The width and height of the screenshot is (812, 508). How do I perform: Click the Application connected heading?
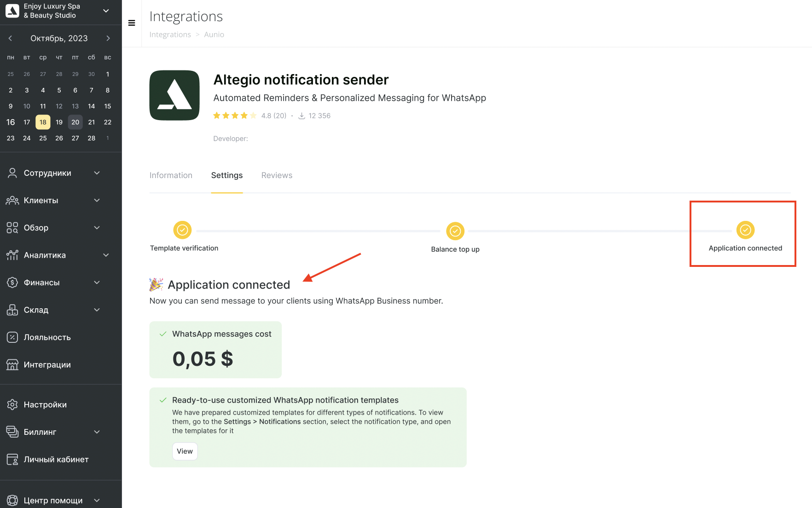pyautogui.click(x=229, y=285)
